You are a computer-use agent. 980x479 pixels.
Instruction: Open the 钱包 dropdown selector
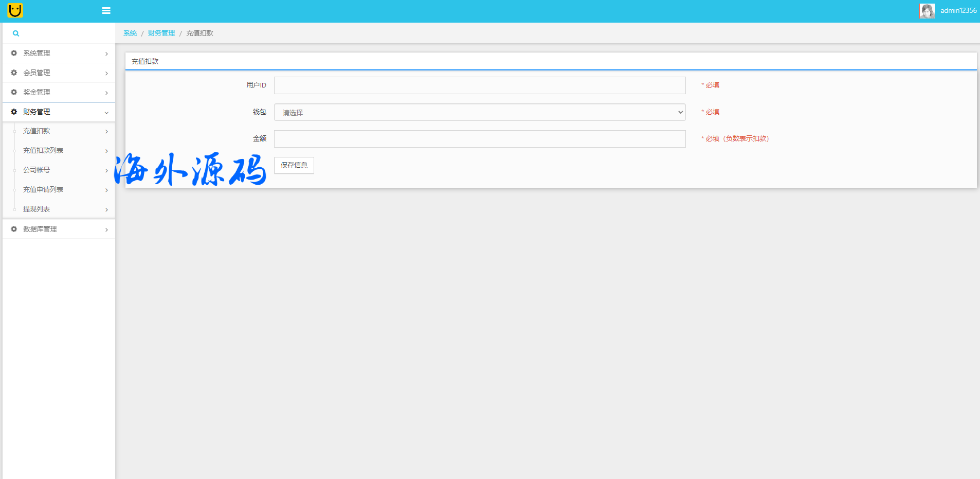479,112
